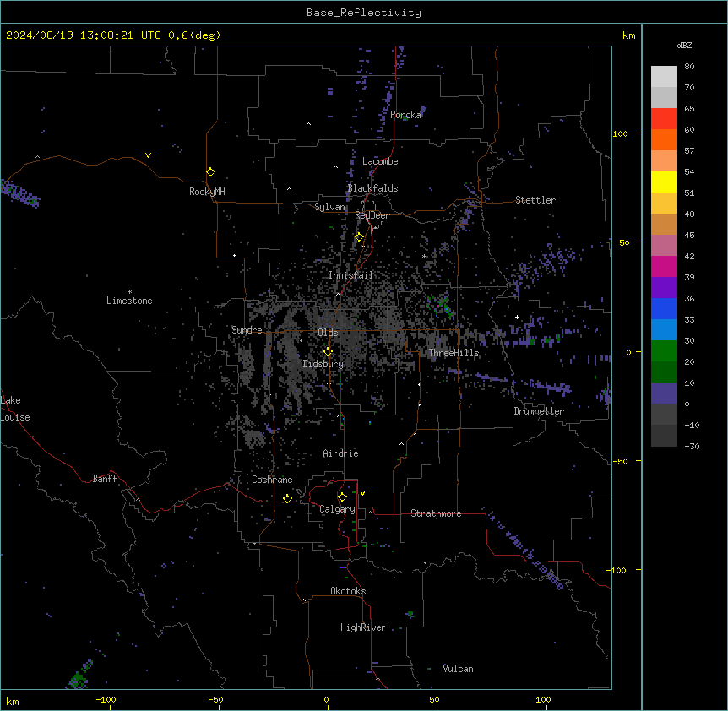
Task: Click the yellow diamond marker above Calgary label
Action: 342,497
